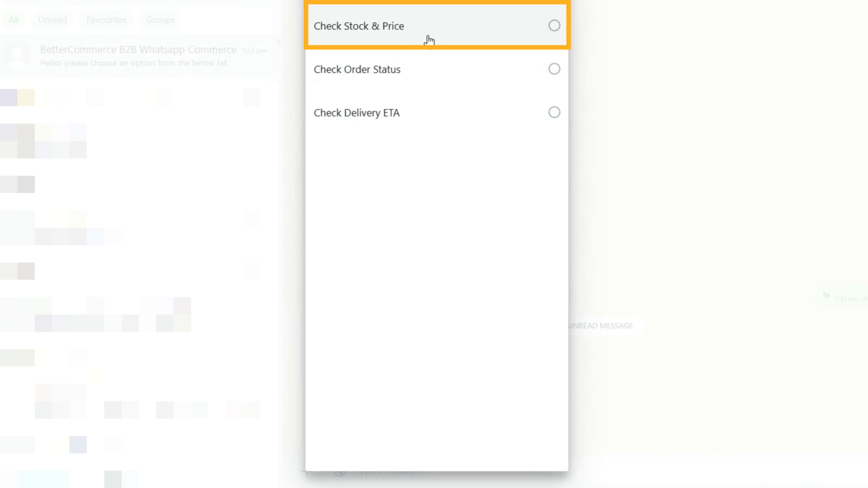Click the sent 'hi' message text
Screen dimensions: 868x488
click(826, 295)
